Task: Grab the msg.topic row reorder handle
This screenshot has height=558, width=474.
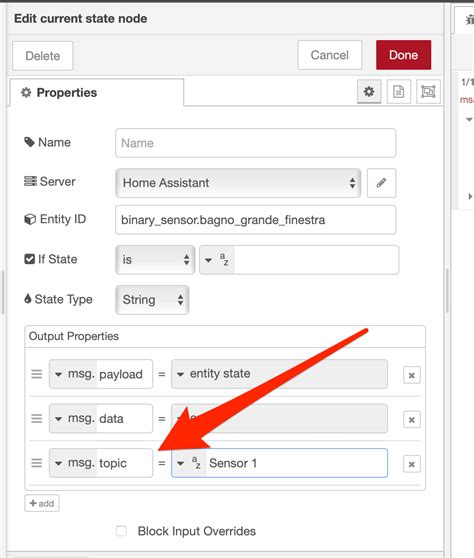Action: [x=37, y=463]
